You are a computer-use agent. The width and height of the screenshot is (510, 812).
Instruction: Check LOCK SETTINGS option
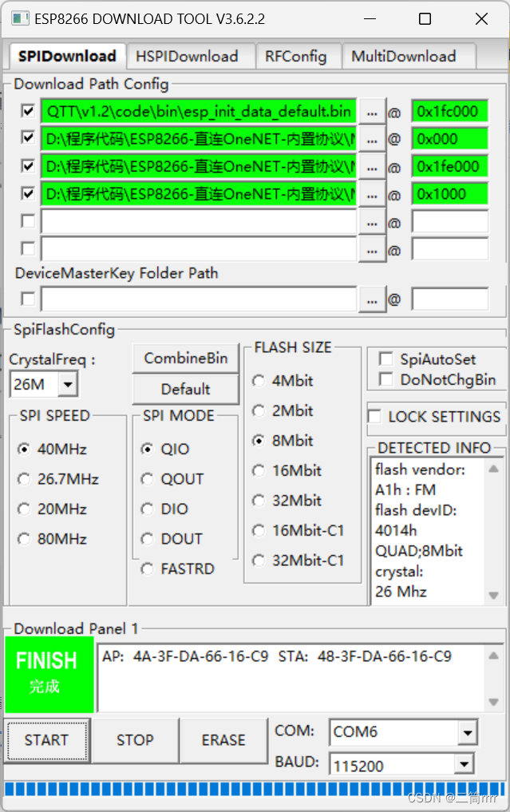point(374,416)
